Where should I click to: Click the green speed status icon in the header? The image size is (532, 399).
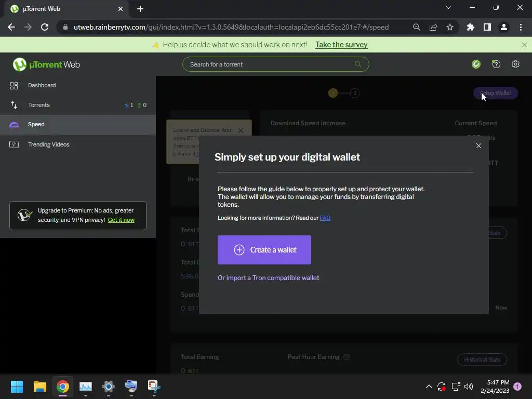476,64
